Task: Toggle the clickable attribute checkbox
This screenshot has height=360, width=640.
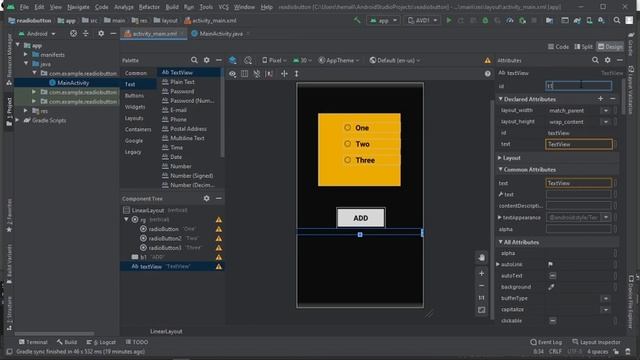Action: click(x=552, y=321)
